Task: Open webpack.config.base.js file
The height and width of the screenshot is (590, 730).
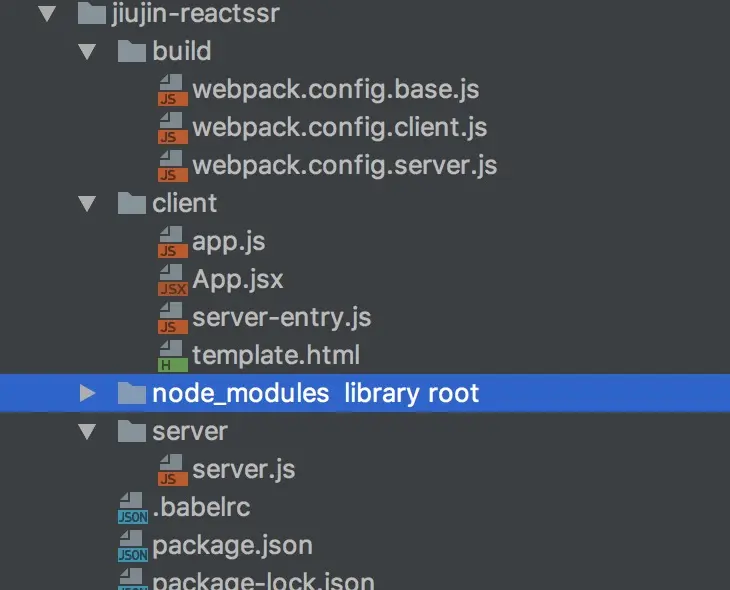Action: [x=336, y=90]
